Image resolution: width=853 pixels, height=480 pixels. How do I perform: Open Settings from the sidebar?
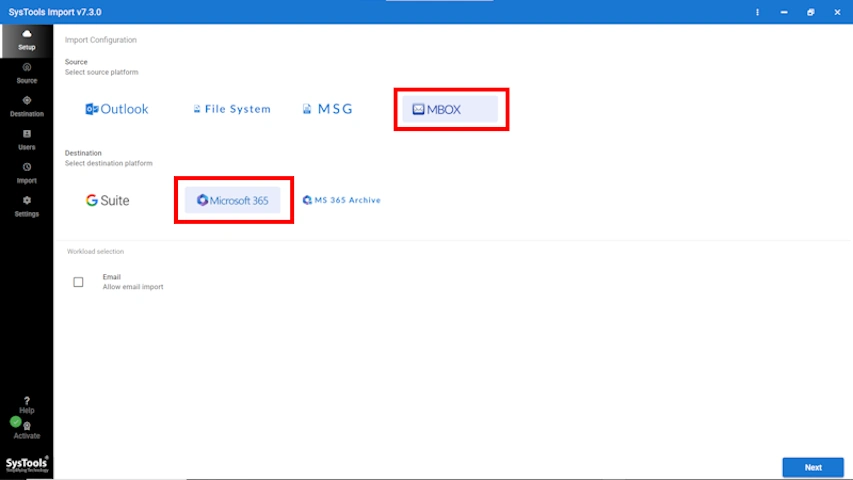27,207
